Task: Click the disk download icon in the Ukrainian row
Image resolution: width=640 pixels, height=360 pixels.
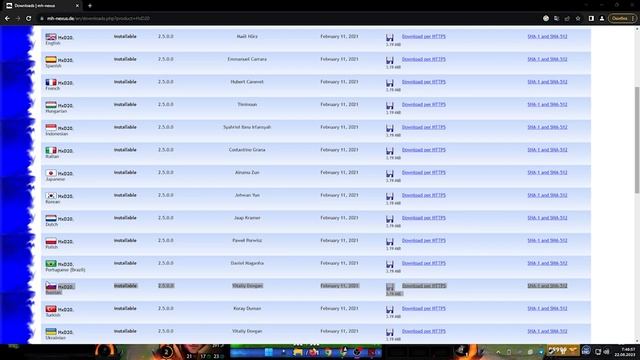Action: click(x=390, y=332)
